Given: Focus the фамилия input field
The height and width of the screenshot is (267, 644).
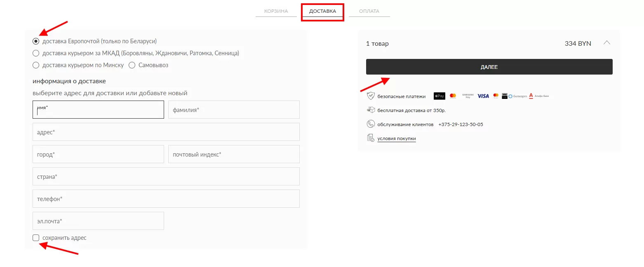Looking at the screenshot, I should (x=234, y=110).
